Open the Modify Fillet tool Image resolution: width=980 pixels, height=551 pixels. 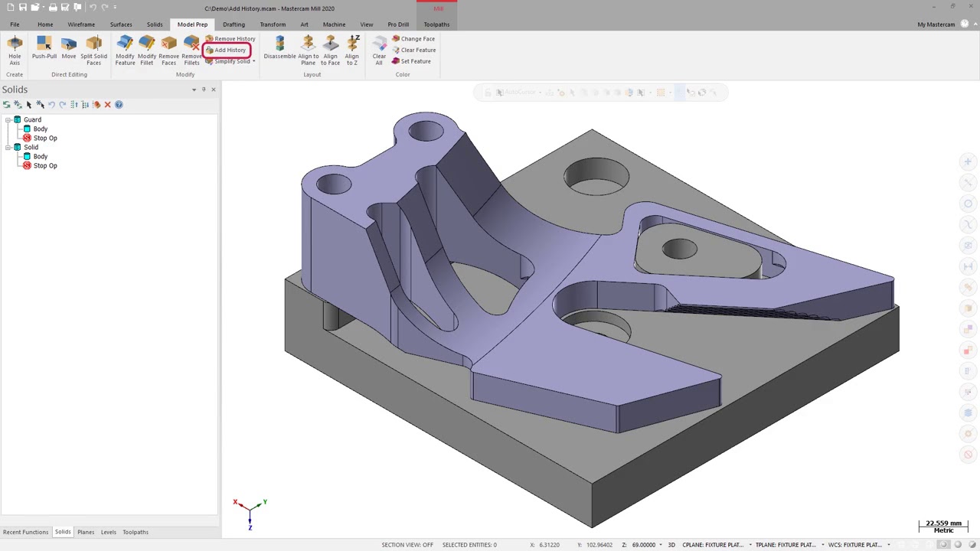pyautogui.click(x=146, y=51)
